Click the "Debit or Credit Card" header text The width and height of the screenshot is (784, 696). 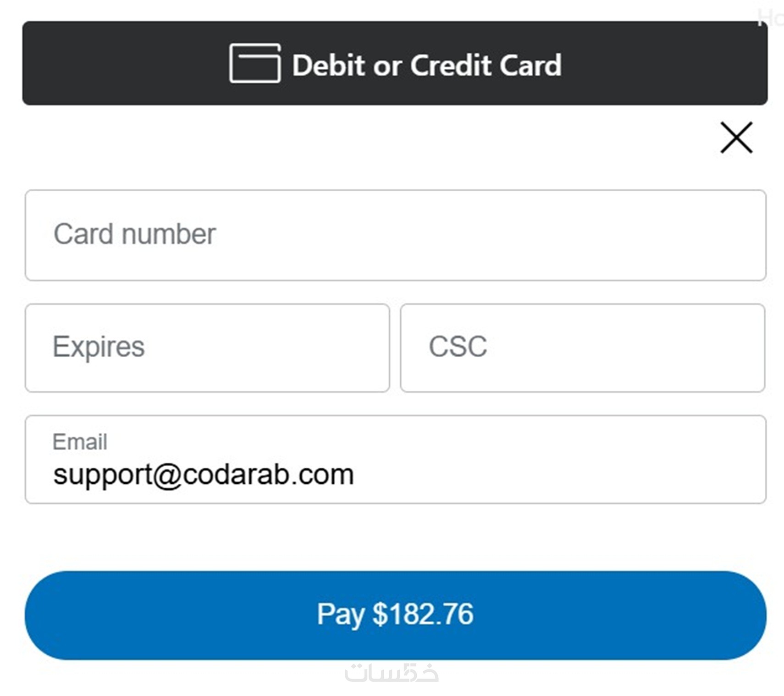(x=426, y=65)
